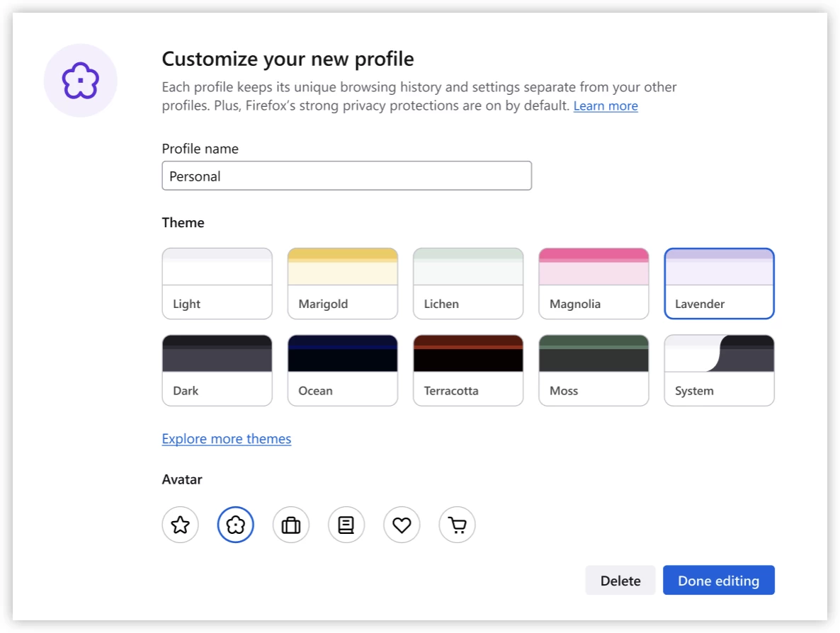Select the star avatar
The height and width of the screenshot is (633, 840).
click(x=180, y=525)
